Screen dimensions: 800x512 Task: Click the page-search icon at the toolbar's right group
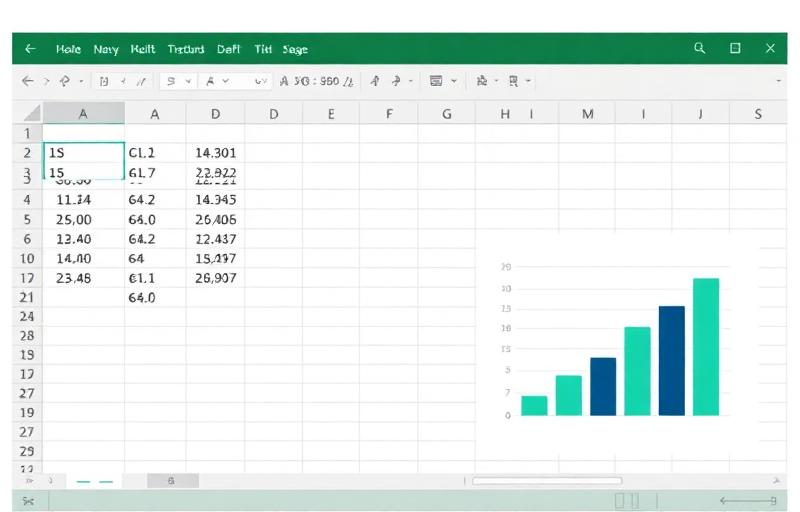[513, 81]
